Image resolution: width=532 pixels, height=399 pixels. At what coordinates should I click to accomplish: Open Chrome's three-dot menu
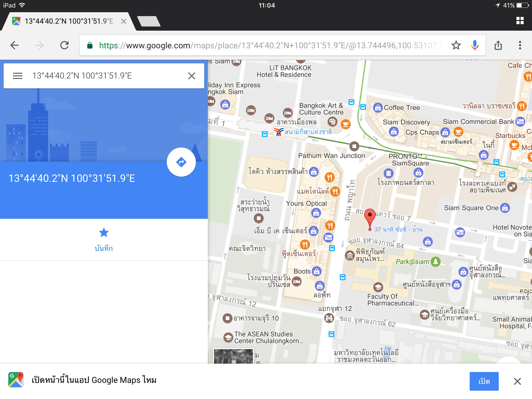point(520,45)
